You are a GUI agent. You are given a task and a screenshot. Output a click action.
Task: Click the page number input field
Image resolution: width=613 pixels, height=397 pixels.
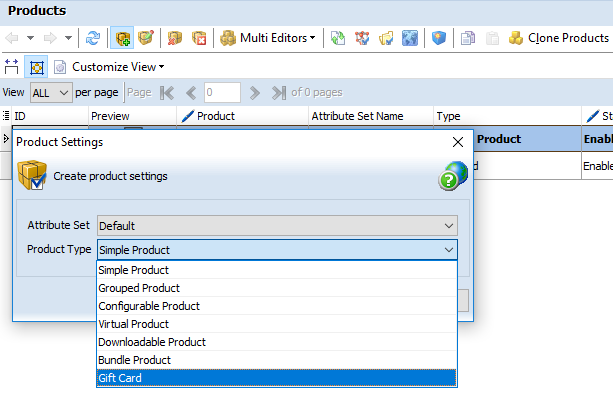[222, 93]
